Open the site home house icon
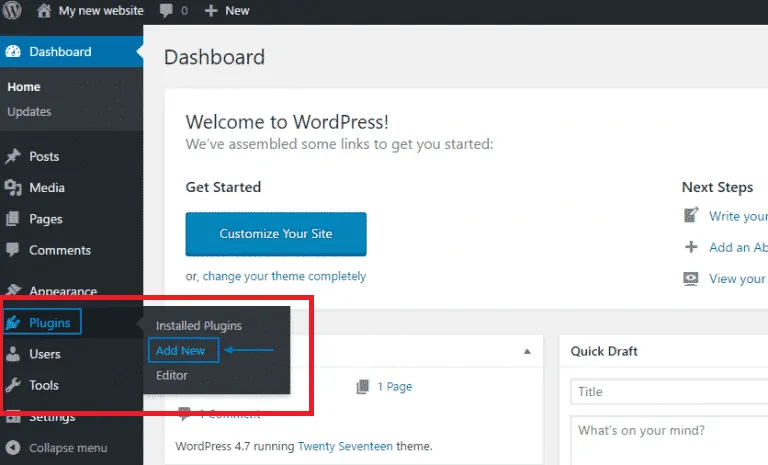Screen dimensions: 768x465 tap(44, 10)
